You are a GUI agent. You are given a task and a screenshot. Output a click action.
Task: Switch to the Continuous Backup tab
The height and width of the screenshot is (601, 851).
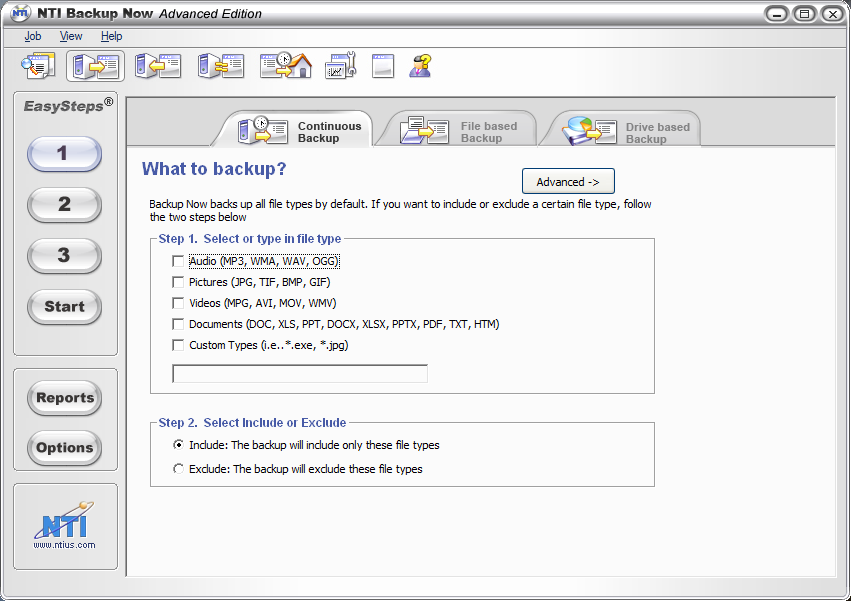[293, 130]
